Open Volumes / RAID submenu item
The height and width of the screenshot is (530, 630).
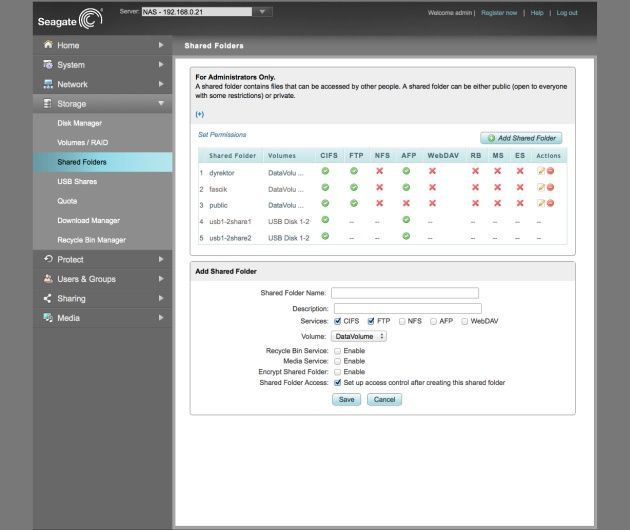(x=82, y=143)
